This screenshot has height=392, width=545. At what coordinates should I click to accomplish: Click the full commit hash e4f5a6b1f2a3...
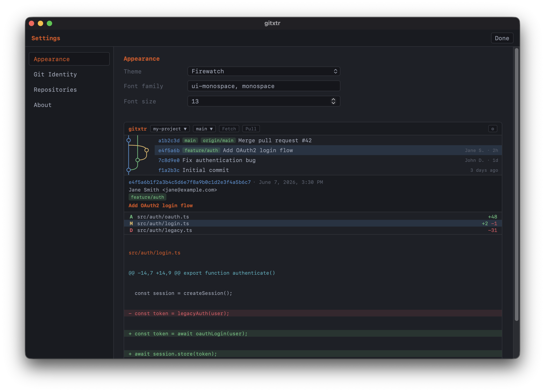pyautogui.click(x=190, y=182)
